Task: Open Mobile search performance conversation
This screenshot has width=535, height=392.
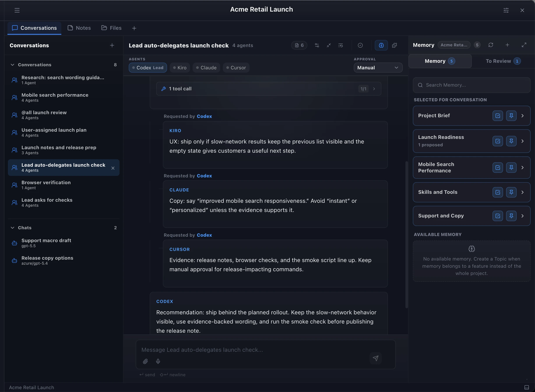Action: (x=64, y=98)
